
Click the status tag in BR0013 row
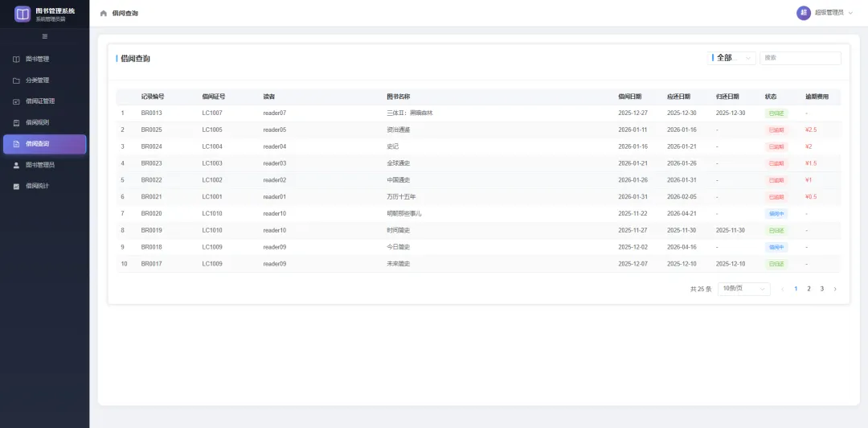[776, 113]
